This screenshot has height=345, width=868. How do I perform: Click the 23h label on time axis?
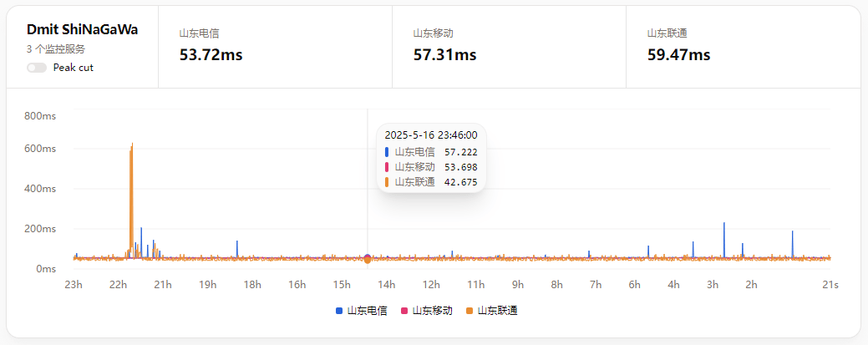tap(74, 285)
